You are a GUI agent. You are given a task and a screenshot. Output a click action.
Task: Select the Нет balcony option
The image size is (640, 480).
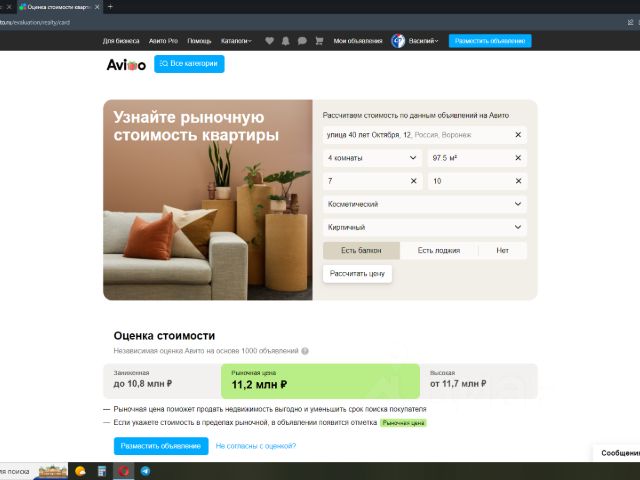coord(502,251)
